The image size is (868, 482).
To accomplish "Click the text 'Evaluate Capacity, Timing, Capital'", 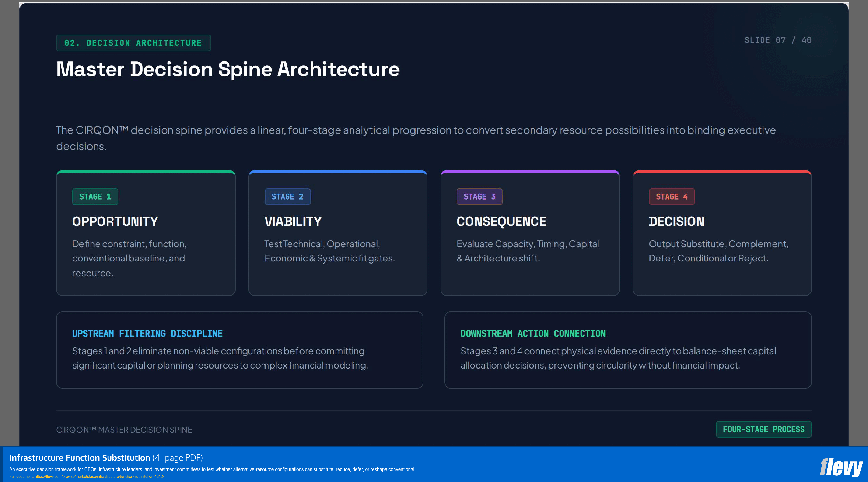I will (x=528, y=244).
